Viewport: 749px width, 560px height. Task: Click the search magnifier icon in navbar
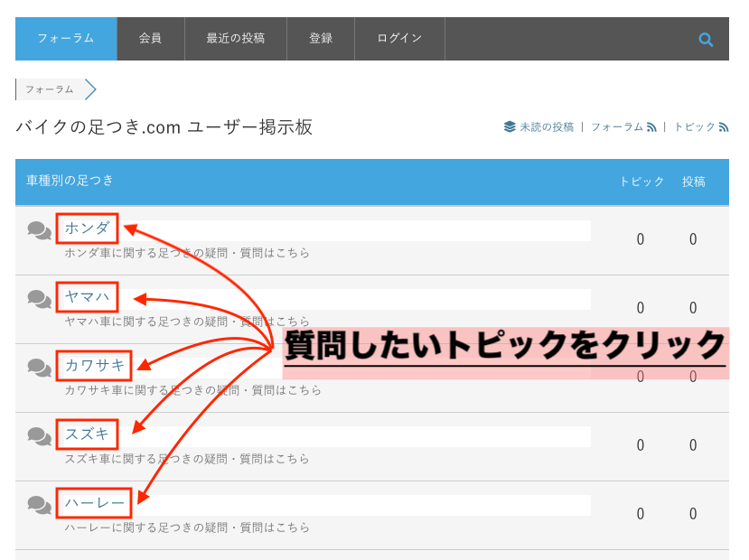[706, 39]
